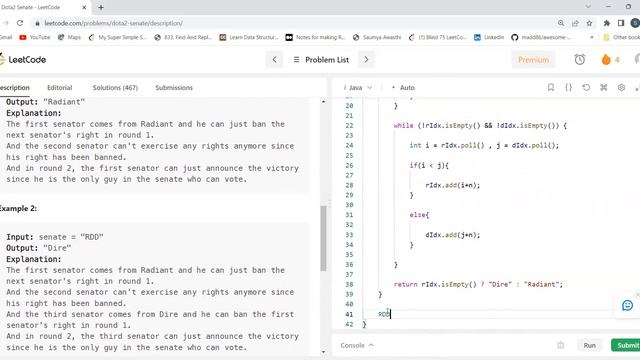
Task: Open the 'Learn Data Structur...' bookmark
Action: pyautogui.click(x=249, y=37)
